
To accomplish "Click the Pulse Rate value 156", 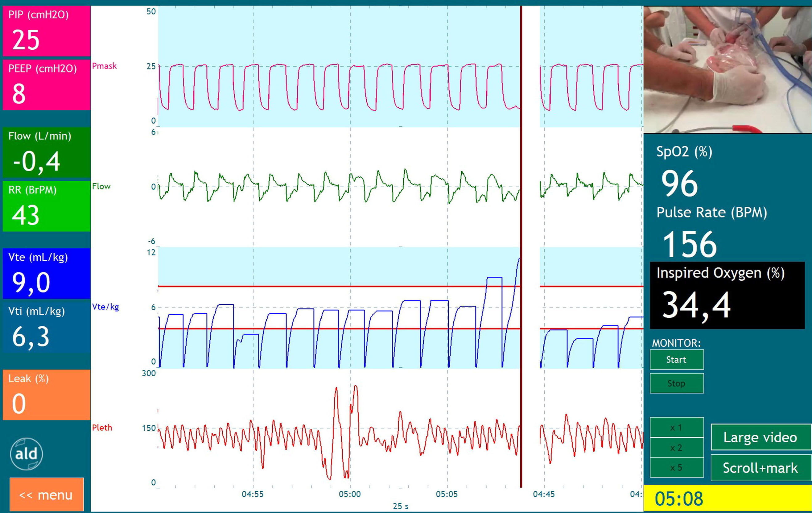I will (689, 244).
